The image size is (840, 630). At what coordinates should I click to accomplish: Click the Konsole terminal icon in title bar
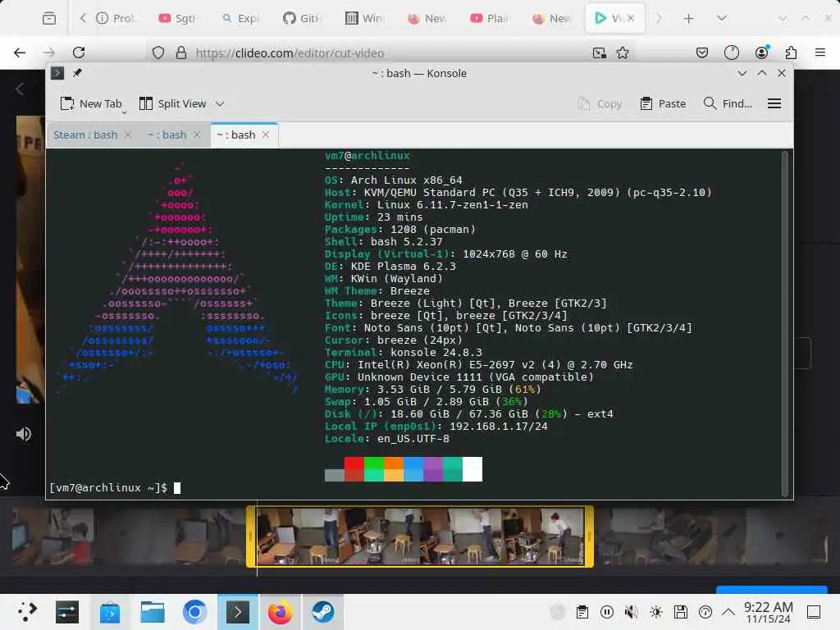pyautogui.click(x=57, y=73)
